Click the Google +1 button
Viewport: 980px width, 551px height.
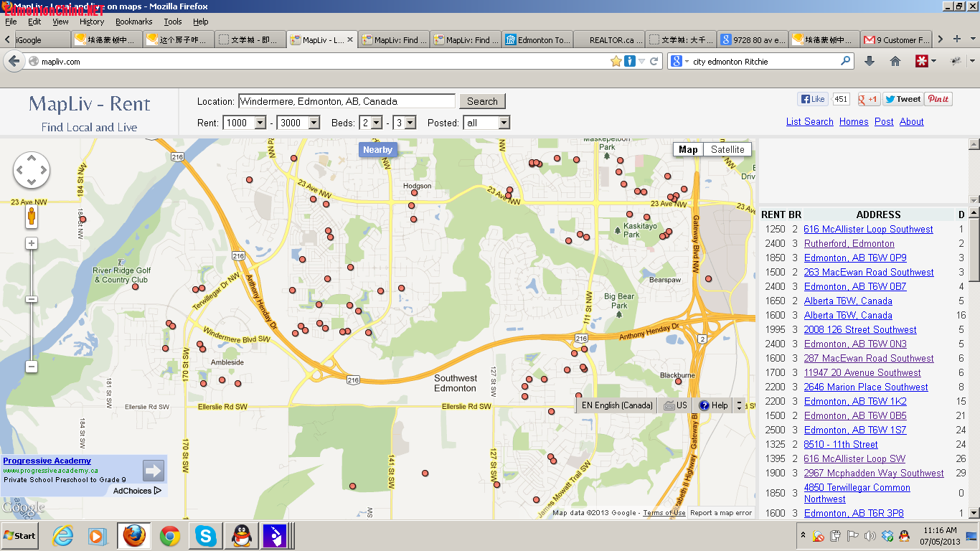[x=869, y=100]
